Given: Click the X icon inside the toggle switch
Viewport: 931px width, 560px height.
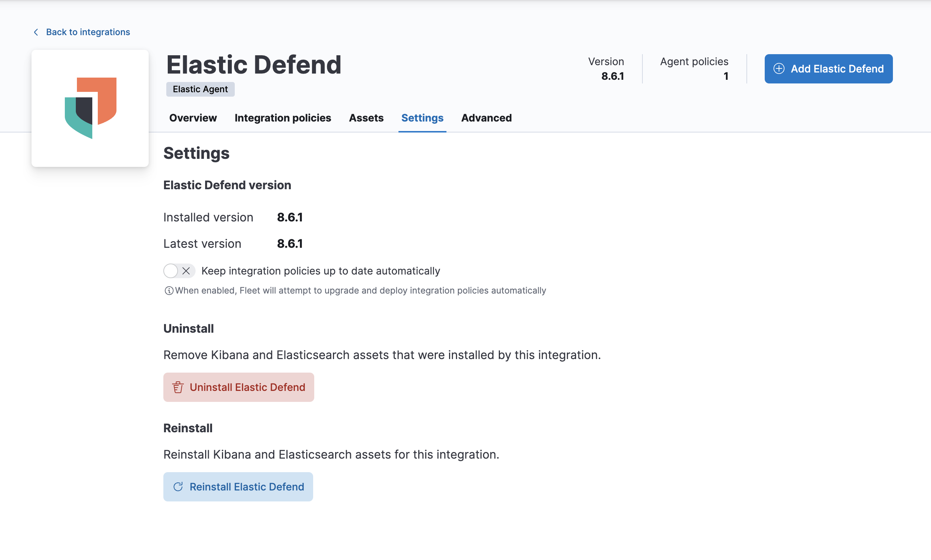Looking at the screenshot, I should pyautogui.click(x=186, y=271).
